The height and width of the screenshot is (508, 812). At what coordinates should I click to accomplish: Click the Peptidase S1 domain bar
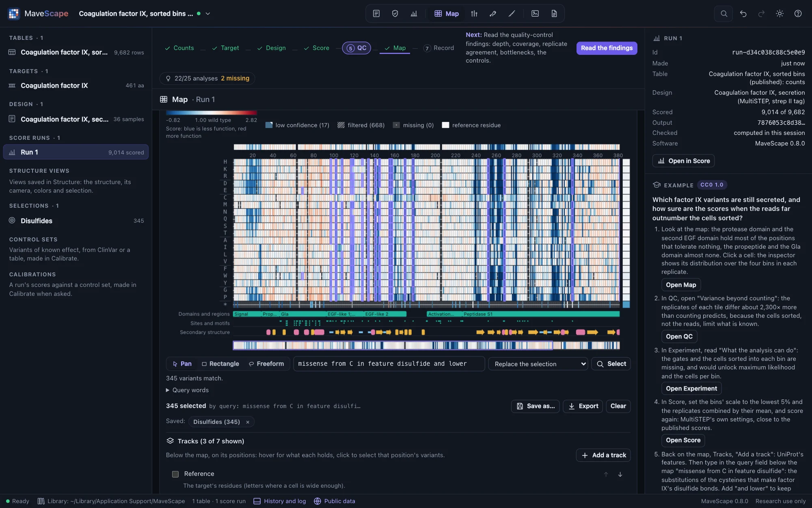tap(541, 314)
